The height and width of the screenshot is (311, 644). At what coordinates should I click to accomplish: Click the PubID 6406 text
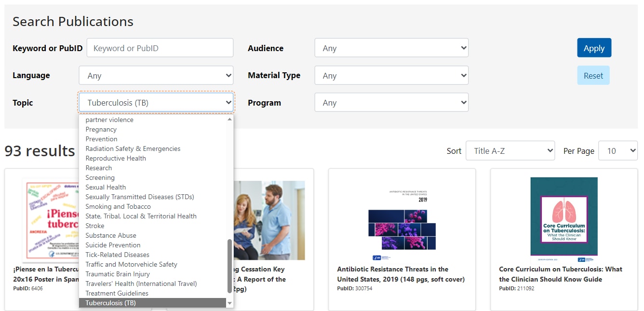point(27,289)
